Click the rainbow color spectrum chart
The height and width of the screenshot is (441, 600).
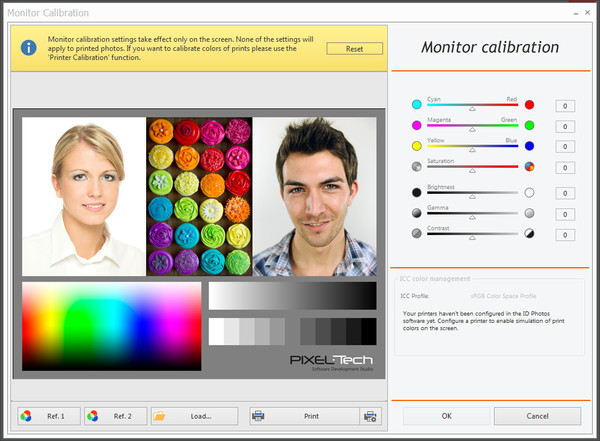pyautogui.click(x=110, y=326)
